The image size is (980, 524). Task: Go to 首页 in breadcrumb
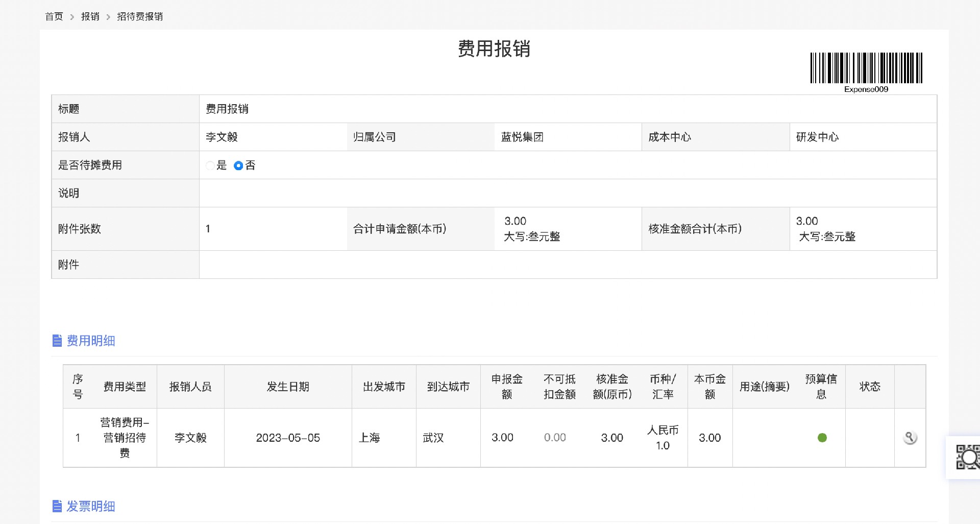click(54, 16)
